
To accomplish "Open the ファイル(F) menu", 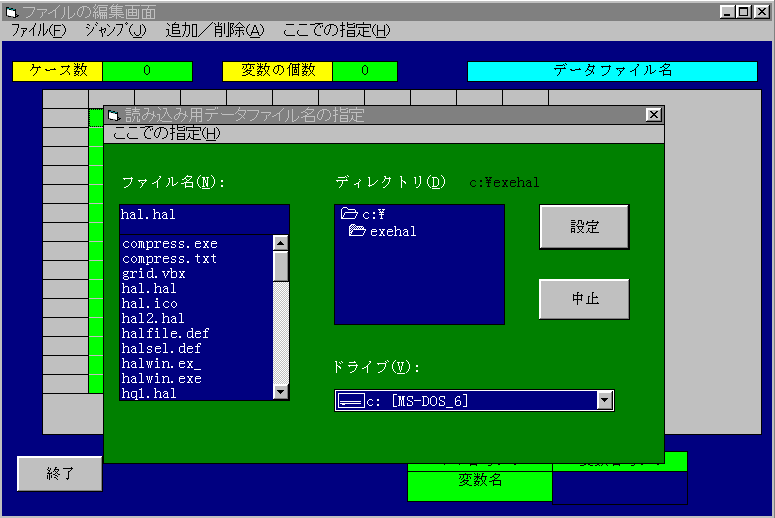I will (38, 31).
